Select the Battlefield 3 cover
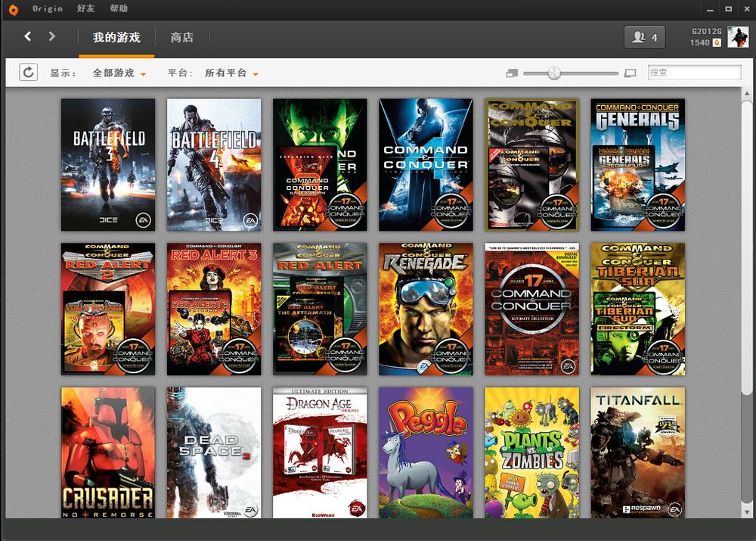The height and width of the screenshot is (541, 756). point(108,164)
